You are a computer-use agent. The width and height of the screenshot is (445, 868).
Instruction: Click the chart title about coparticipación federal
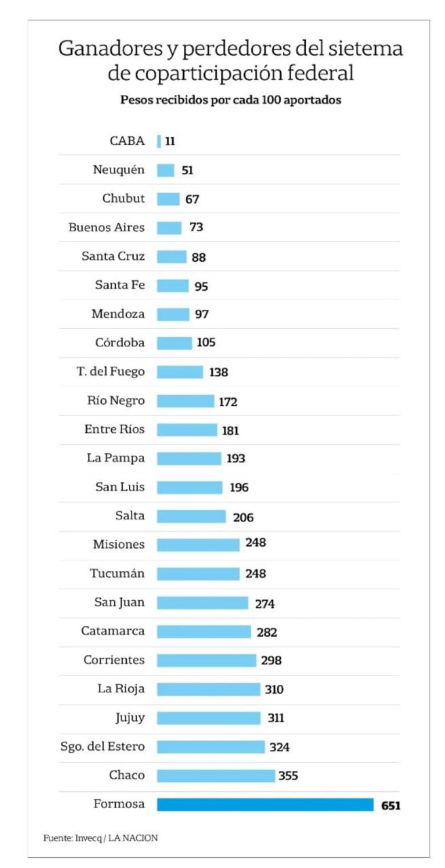point(231,60)
